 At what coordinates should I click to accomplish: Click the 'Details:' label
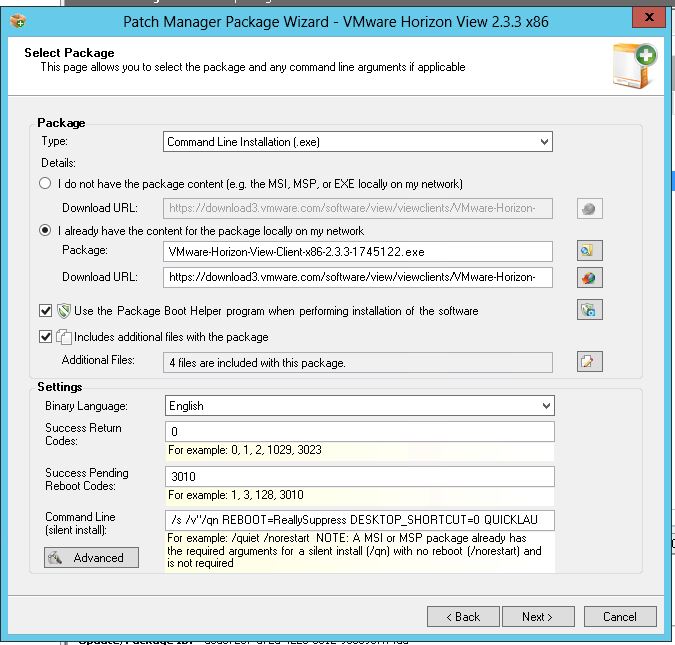58,163
